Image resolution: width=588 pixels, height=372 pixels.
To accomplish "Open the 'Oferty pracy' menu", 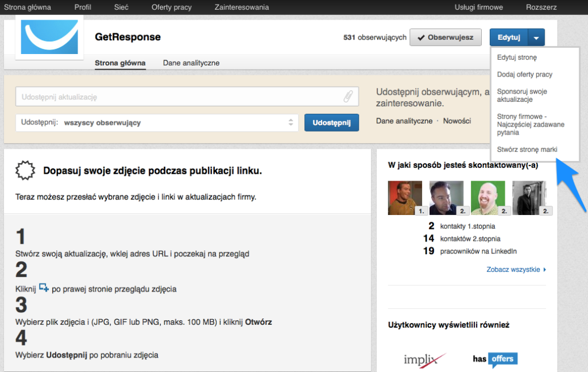I will point(171,7).
